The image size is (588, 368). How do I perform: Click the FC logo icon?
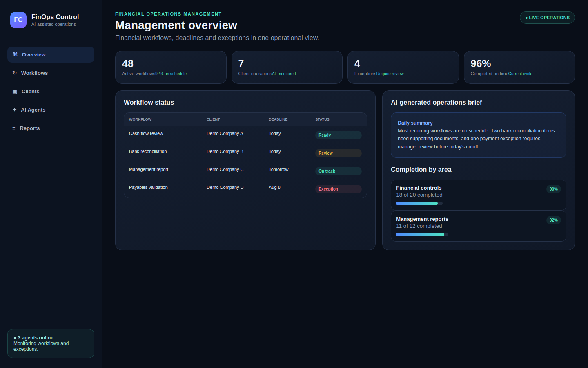(18, 20)
